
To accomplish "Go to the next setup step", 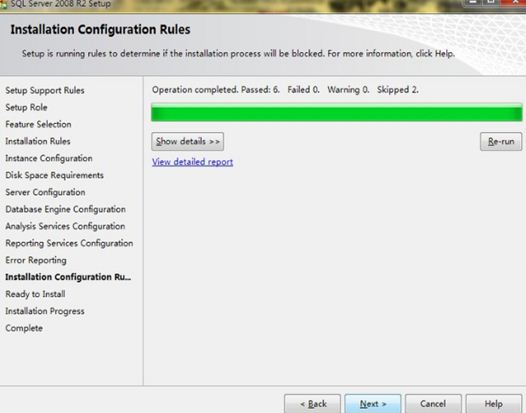I will point(373,404).
